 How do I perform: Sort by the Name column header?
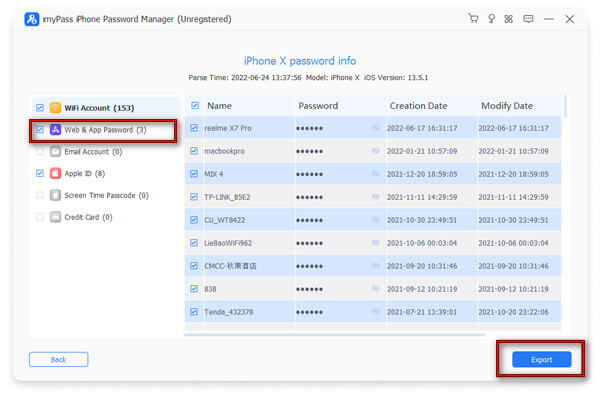click(x=219, y=106)
